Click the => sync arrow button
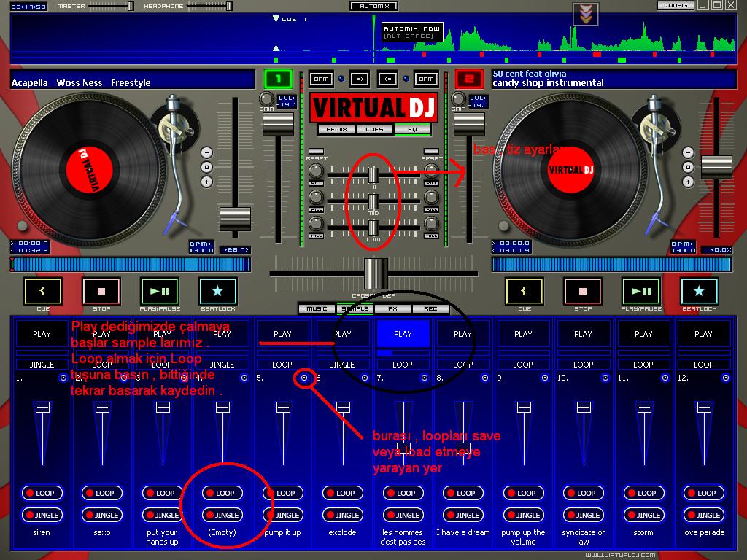 [359, 79]
